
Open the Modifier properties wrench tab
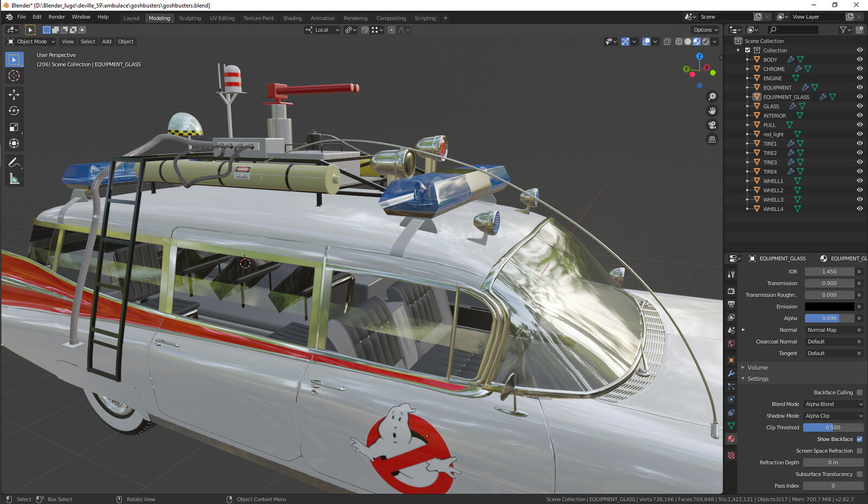tap(731, 373)
